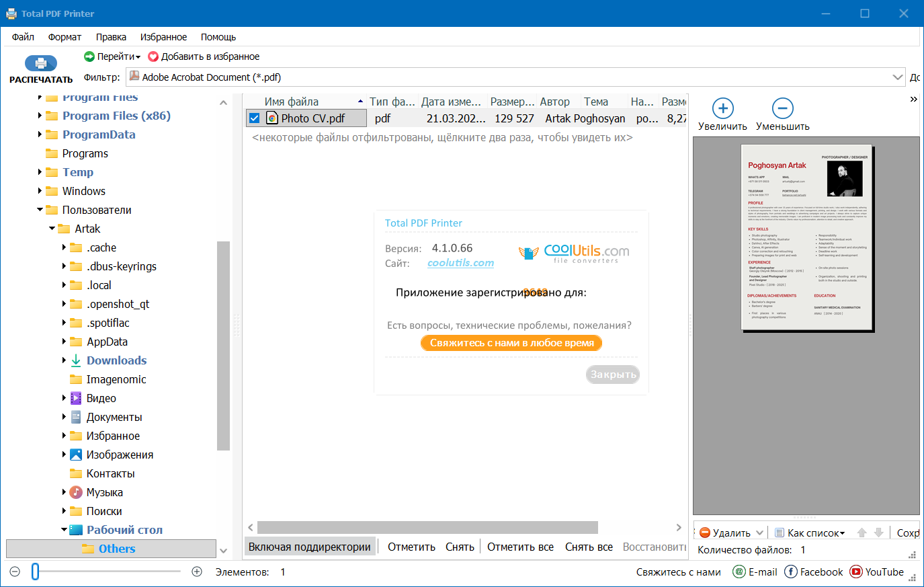
Task: Click the folder tree vertical scrollbar
Action: [223, 345]
